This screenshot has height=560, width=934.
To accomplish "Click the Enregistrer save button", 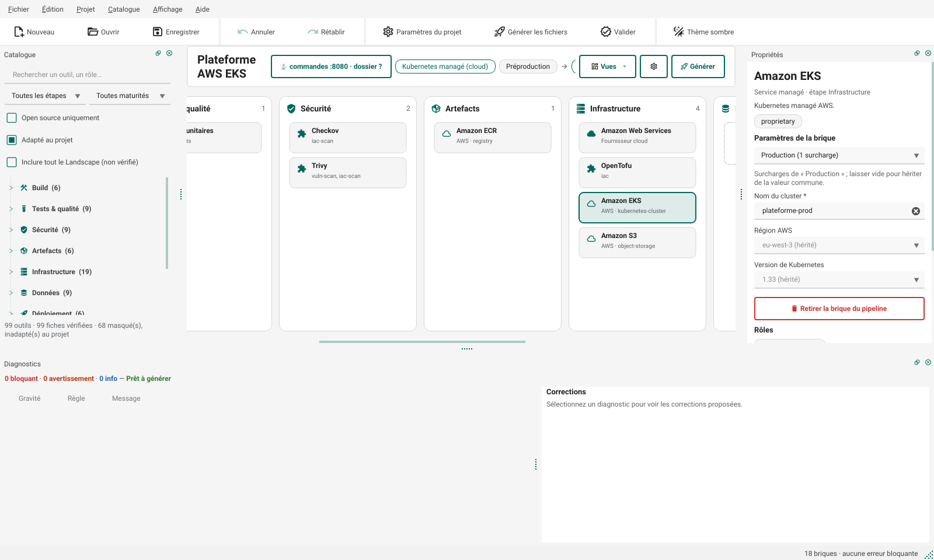I will [176, 32].
